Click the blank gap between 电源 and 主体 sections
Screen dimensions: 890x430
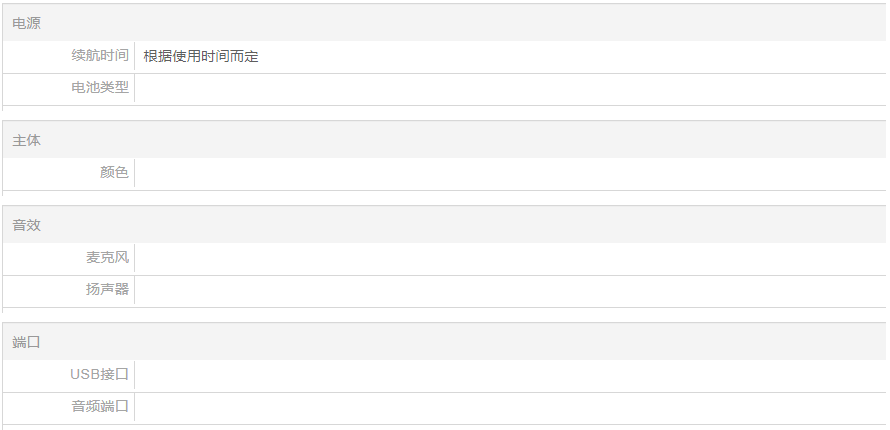[445, 114]
